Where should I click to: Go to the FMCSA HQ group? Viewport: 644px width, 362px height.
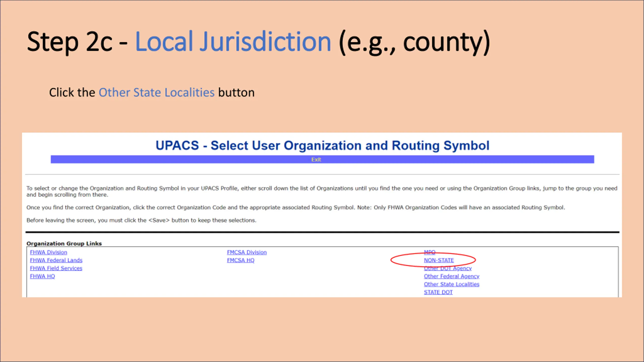[x=240, y=260]
